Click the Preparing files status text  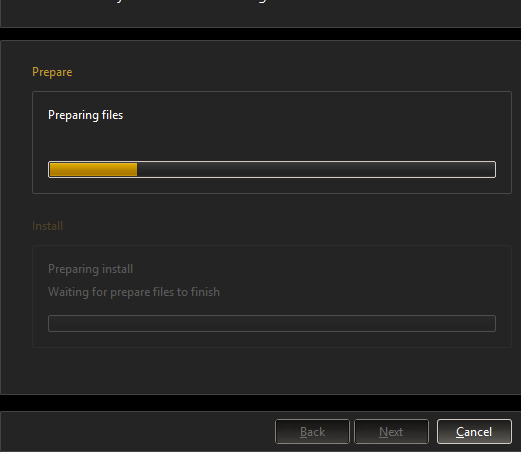tap(85, 115)
